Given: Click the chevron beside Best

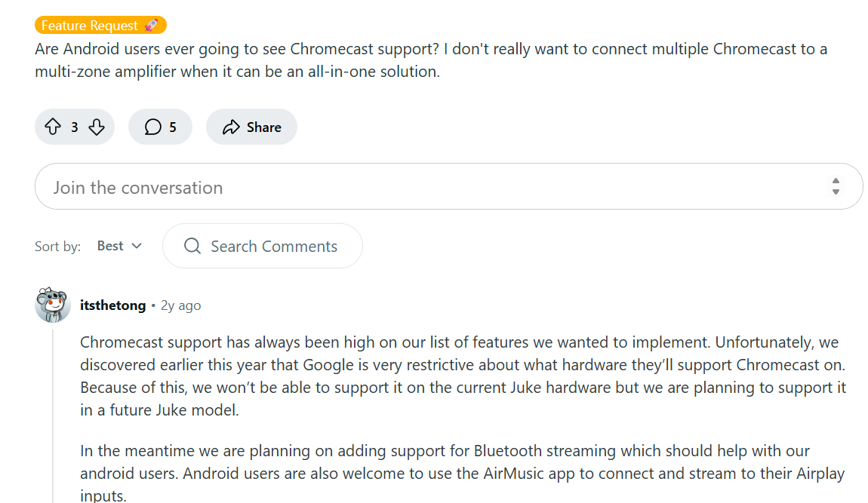Looking at the screenshot, I should tap(137, 246).
